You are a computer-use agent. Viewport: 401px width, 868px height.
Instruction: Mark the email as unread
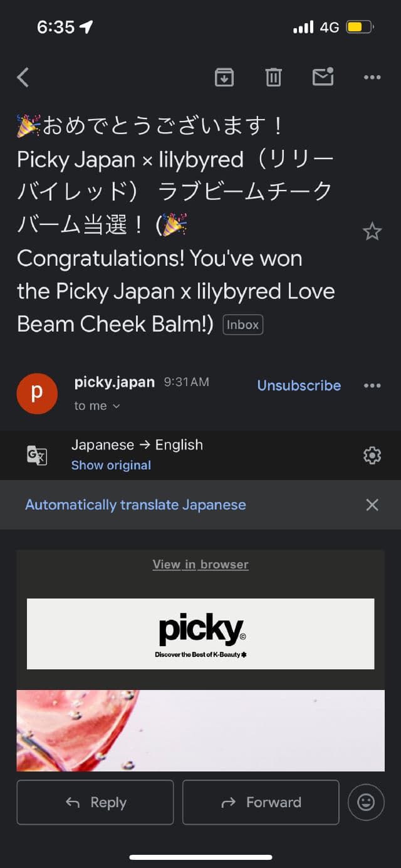(323, 77)
